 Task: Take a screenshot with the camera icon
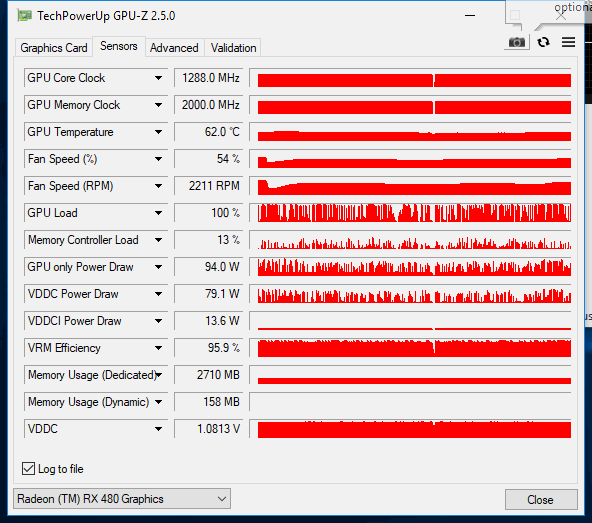tap(517, 42)
